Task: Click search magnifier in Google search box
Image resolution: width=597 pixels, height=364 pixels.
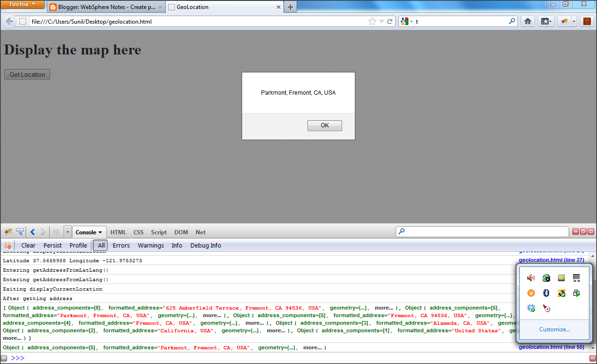Action: [x=512, y=21]
